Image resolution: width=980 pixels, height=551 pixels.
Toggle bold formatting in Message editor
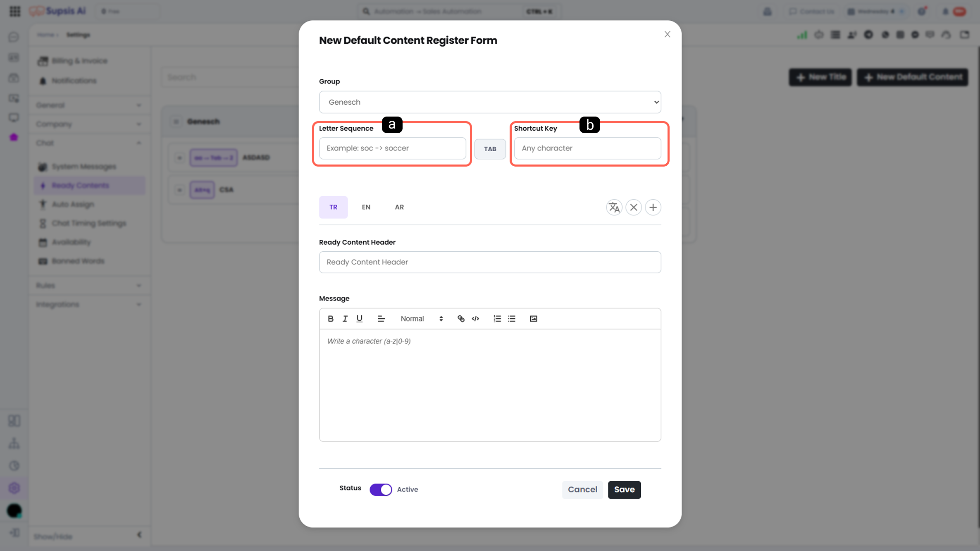(330, 319)
